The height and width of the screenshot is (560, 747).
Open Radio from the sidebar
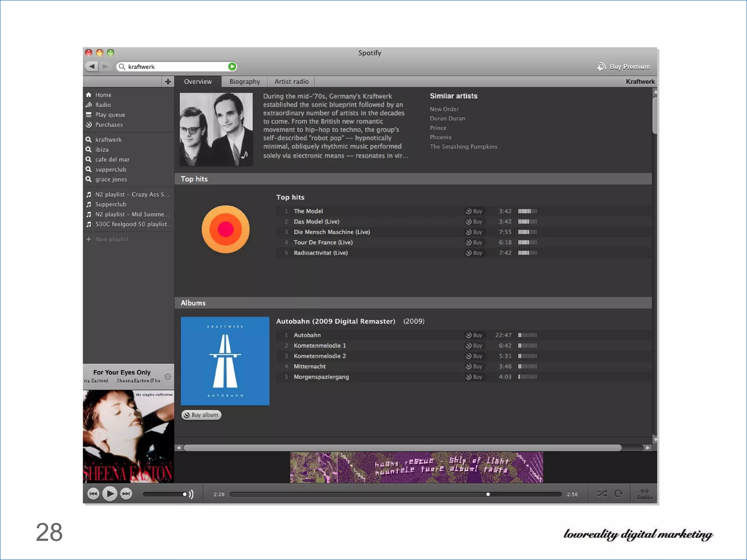103,105
